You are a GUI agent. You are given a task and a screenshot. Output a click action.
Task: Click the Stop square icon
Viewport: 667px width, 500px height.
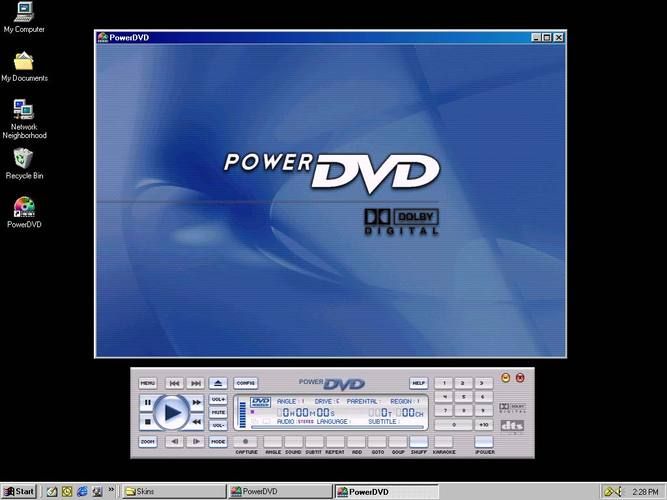tap(148, 422)
